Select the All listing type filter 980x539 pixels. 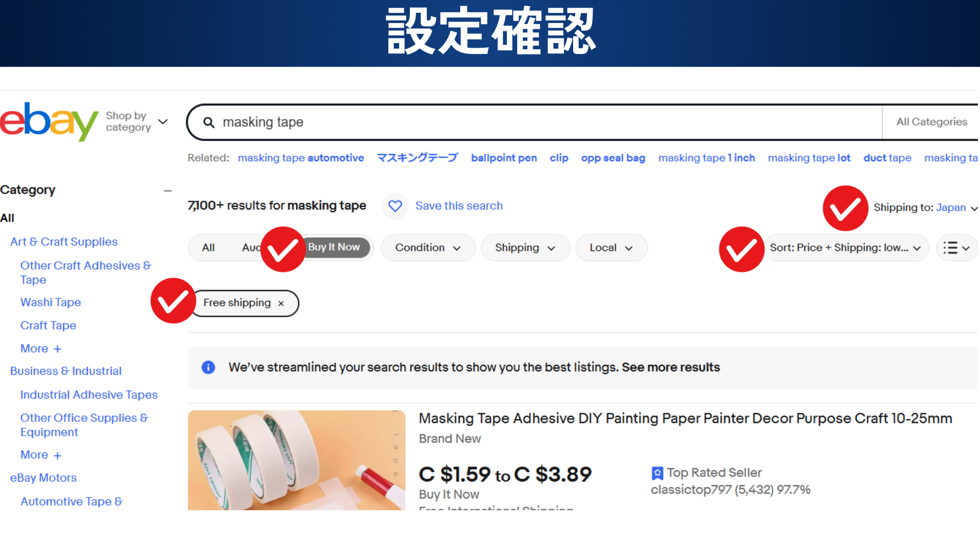[208, 247]
